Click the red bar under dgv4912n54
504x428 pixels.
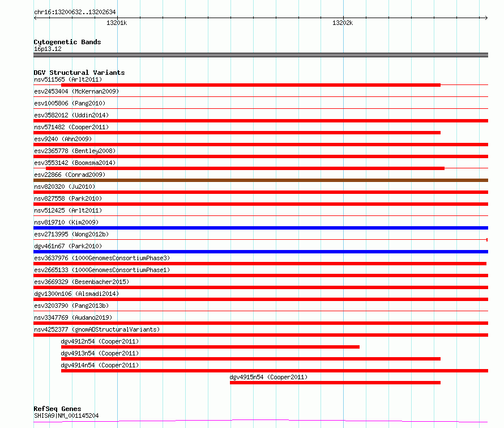(x=210, y=347)
